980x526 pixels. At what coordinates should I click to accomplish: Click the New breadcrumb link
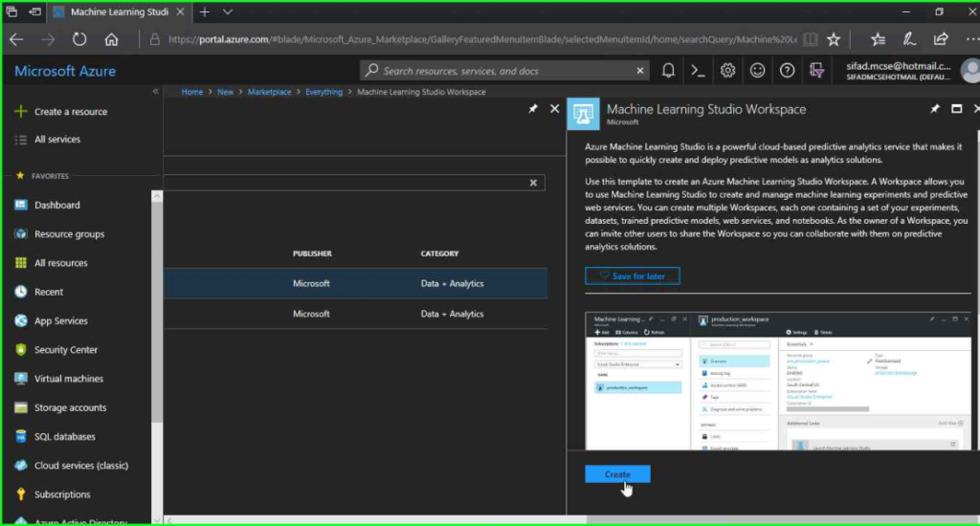225,92
